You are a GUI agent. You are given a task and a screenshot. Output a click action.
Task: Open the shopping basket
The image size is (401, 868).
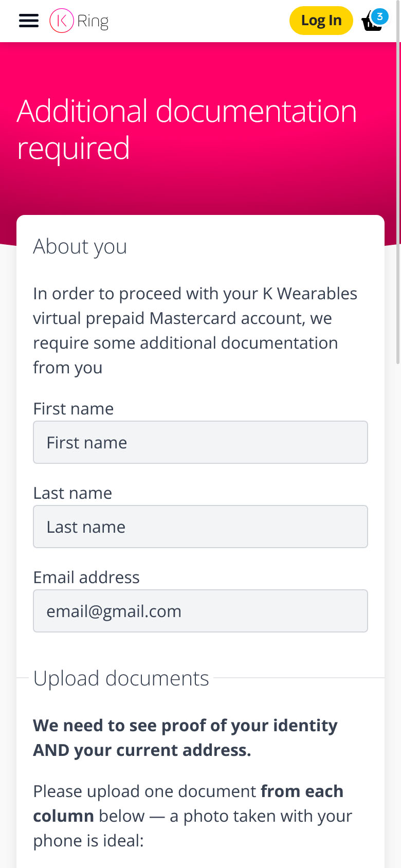point(371,24)
